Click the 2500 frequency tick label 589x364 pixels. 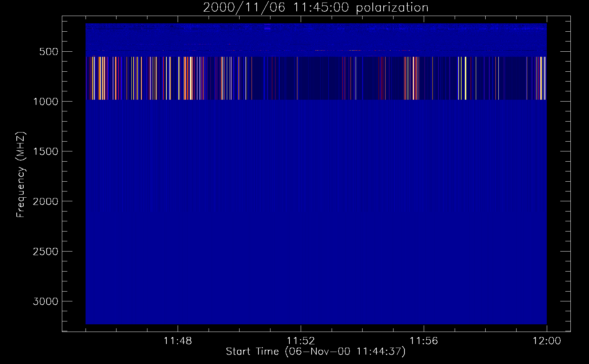46,252
